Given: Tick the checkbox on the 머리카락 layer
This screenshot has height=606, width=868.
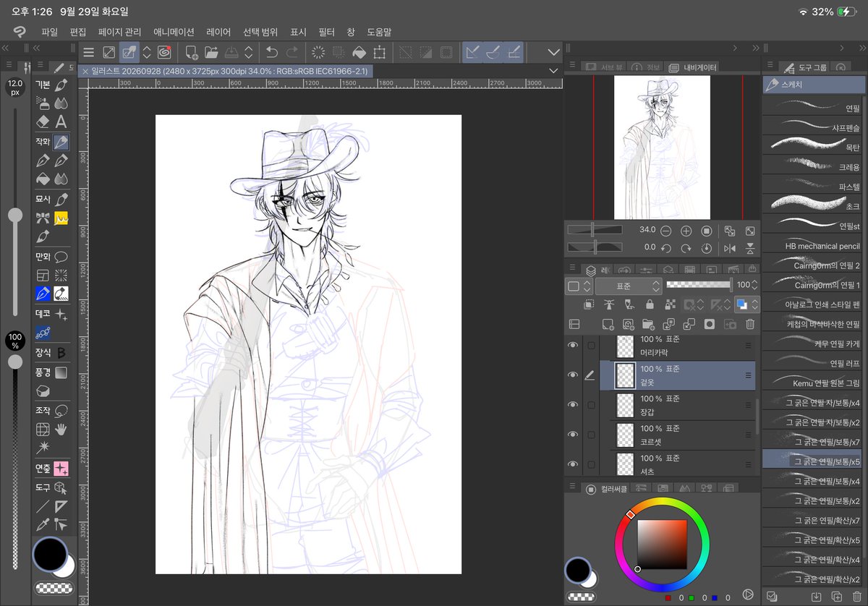Looking at the screenshot, I should coord(591,346).
